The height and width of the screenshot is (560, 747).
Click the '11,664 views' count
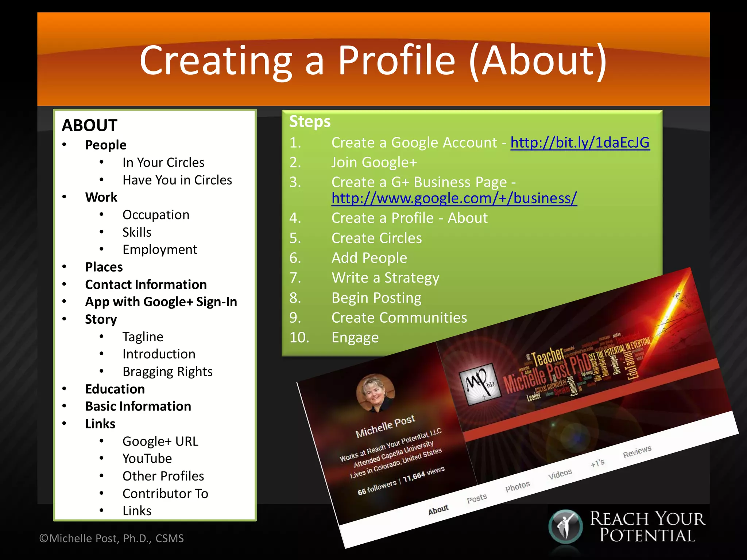pyautogui.click(x=423, y=474)
